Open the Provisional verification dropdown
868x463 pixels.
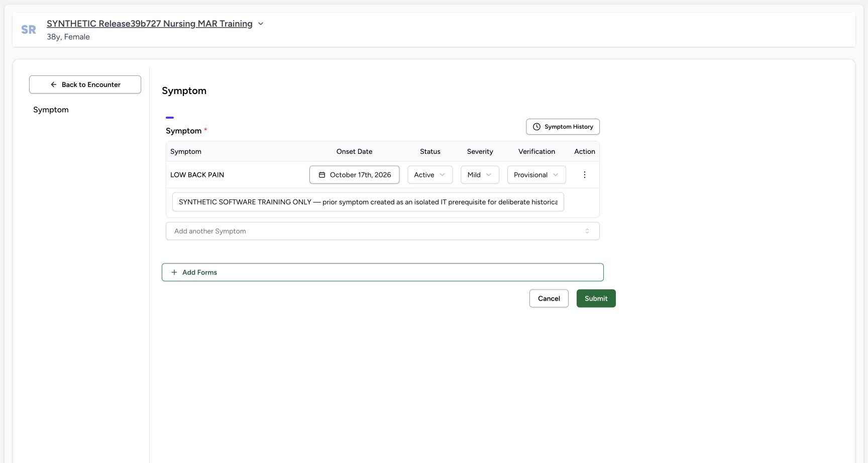pyautogui.click(x=536, y=175)
